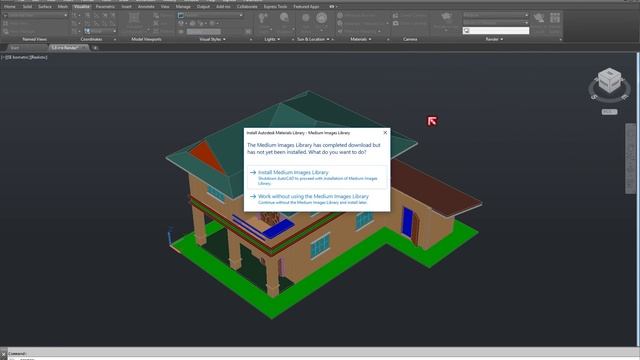
Task: Open the visual style dropdown list
Action: 211,16
